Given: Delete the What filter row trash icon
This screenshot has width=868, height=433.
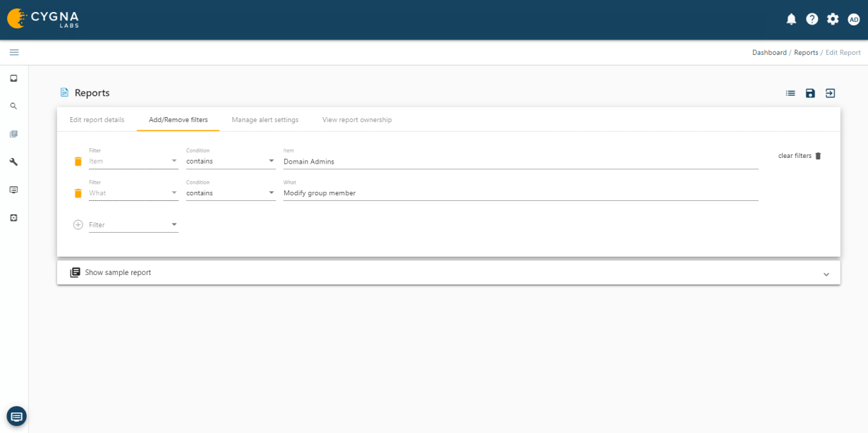Looking at the screenshot, I should point(78,193).
